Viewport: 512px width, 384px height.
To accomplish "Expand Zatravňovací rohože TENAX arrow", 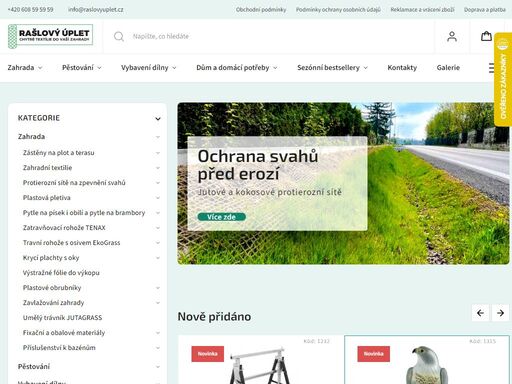I will pos(158,228).
